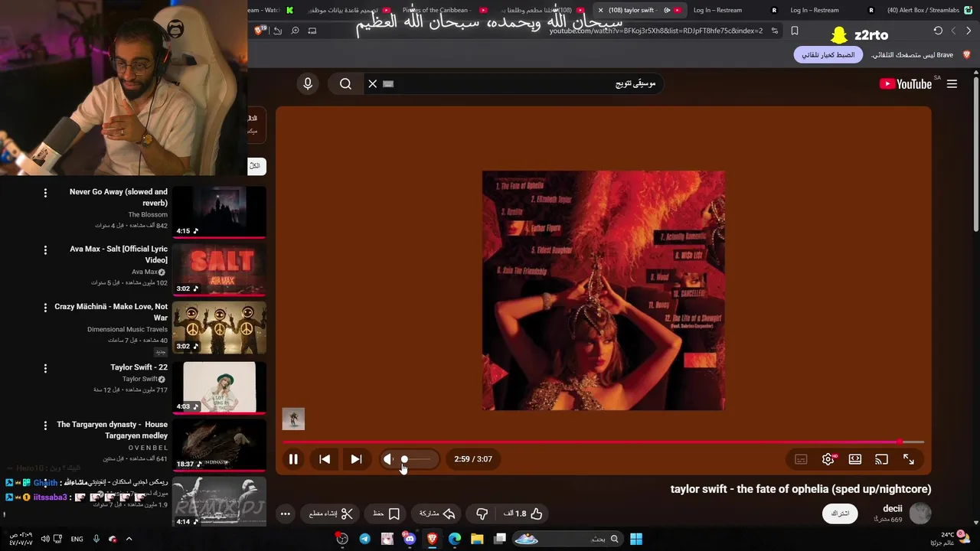Search by voice with the microphone icon
This screenshot has height=551, width=980.
[x=308, y=83]
